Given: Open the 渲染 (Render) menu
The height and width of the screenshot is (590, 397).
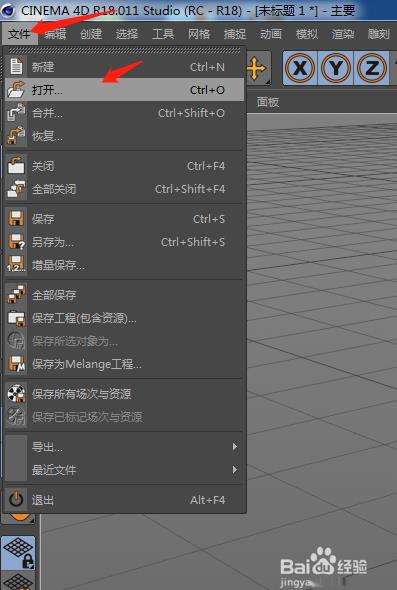Looking at the screenshot, I should coord(342,34).
